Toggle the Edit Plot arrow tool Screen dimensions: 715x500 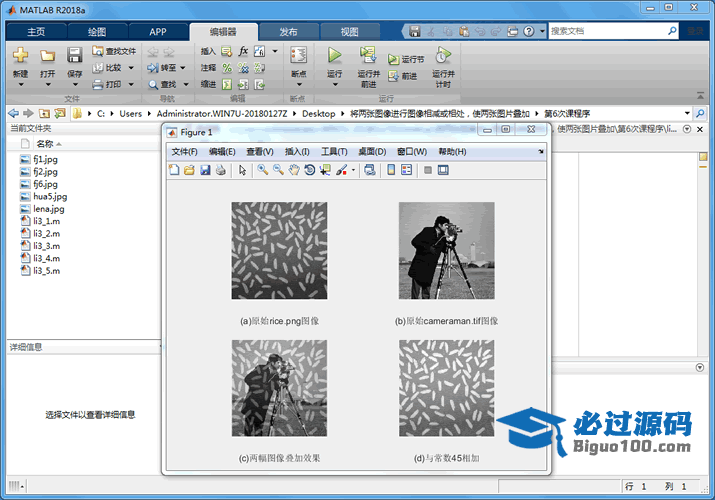(242, 170)
